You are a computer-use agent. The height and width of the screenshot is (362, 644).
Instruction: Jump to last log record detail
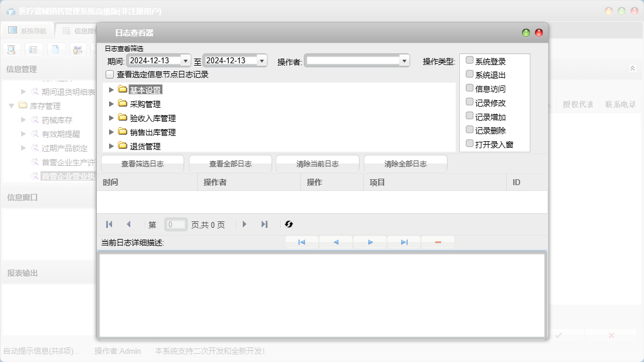point(404,243)
